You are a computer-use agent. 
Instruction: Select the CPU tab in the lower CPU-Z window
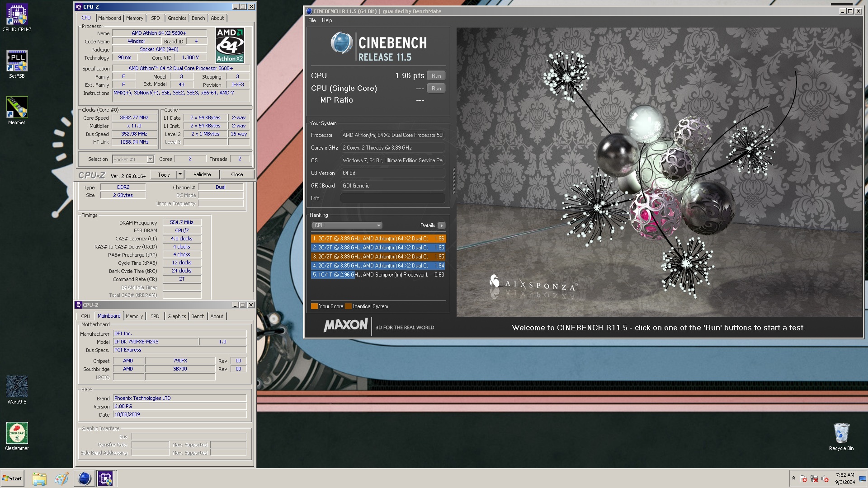click(85, 316)
